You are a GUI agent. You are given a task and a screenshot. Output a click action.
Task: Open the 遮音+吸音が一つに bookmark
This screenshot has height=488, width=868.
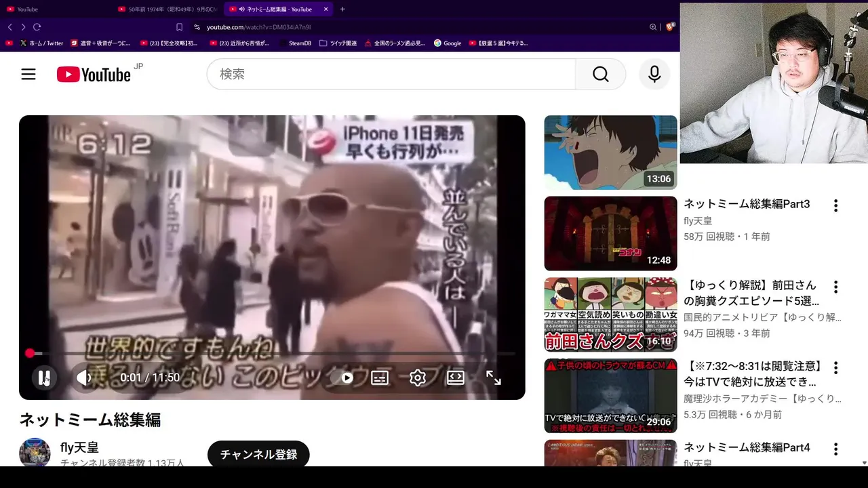[100, 43]
